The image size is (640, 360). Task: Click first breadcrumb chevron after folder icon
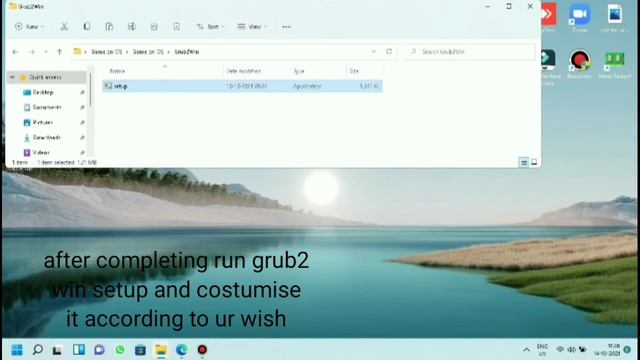[86, 52]
